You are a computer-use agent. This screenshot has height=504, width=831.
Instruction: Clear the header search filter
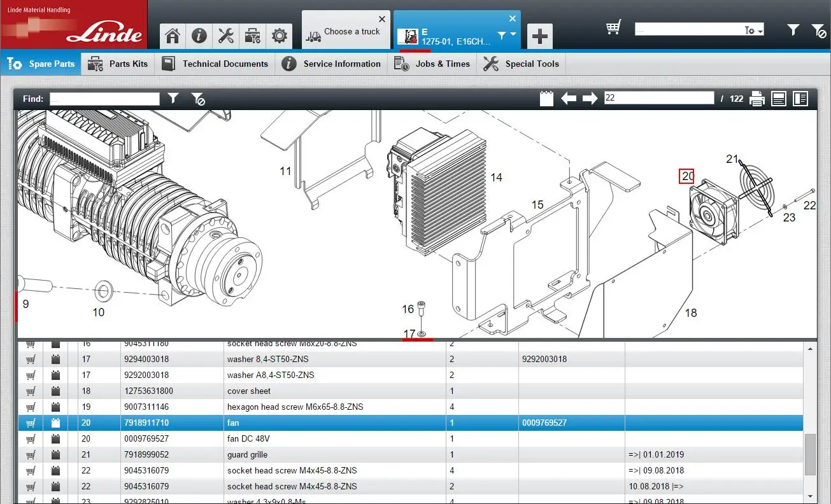[818, 29]
